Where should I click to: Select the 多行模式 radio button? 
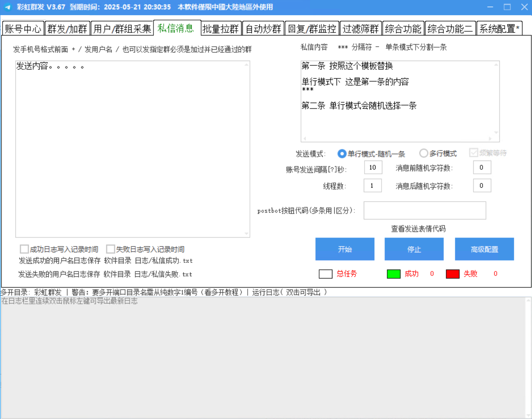[423, 153]
